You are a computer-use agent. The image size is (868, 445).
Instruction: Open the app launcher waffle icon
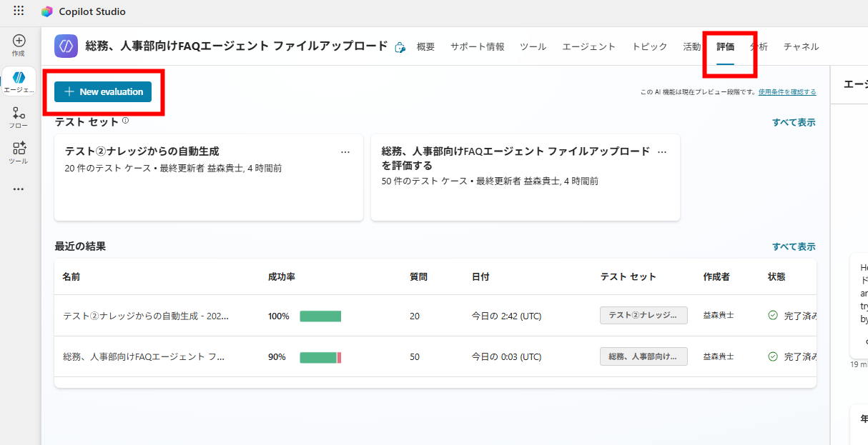click(19, 11)
